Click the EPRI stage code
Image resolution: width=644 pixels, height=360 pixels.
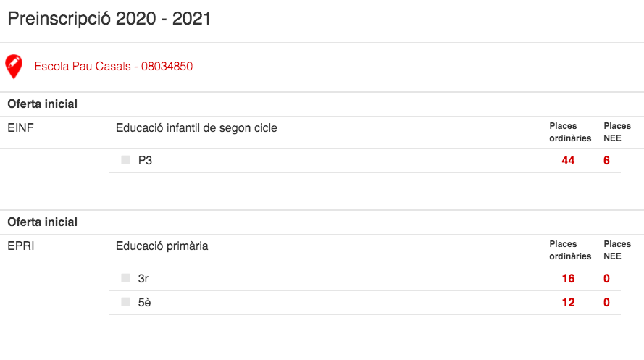click(x=21, y=246)
